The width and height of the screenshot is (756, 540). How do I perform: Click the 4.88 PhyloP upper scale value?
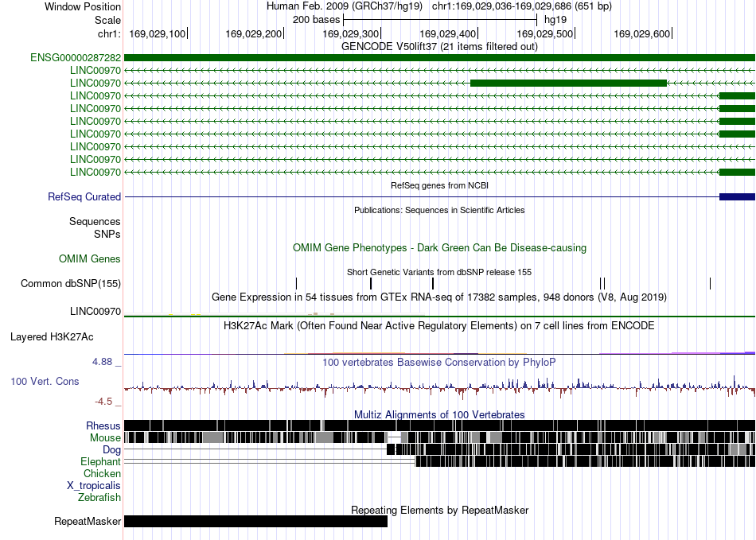(102, 362)
